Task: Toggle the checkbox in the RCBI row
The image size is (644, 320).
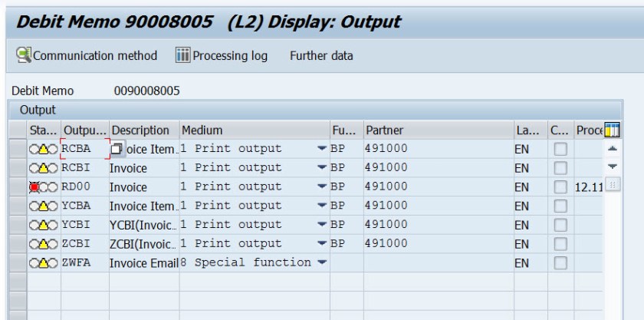Action: (560, 168)
